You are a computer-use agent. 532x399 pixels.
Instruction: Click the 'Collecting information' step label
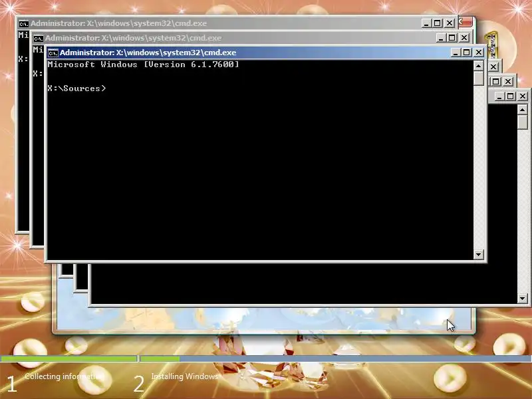[63, 376]
